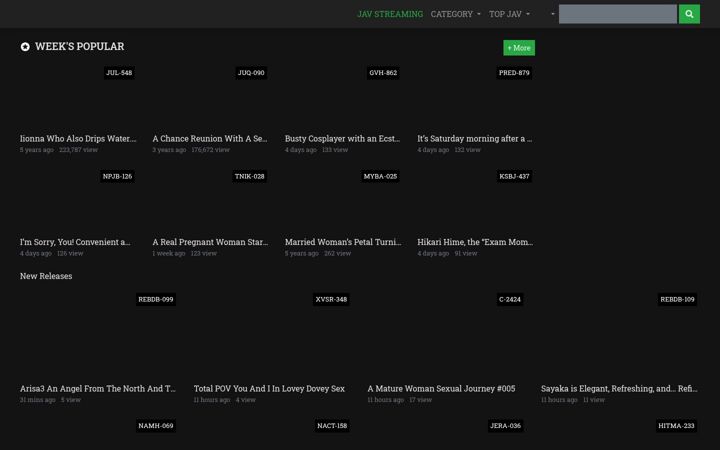Click the C-2424 code badge
This screenshot has height=450, width=720.
pos(510,299)
